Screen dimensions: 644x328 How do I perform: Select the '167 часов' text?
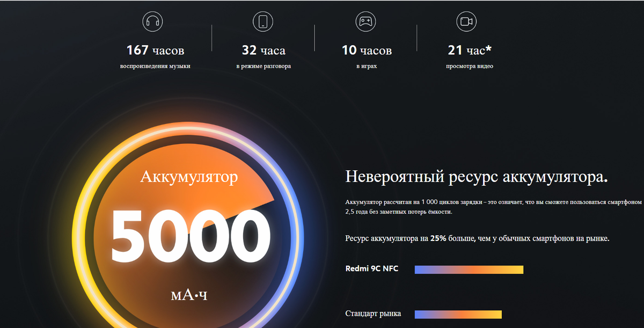click(x=155, y=50)
